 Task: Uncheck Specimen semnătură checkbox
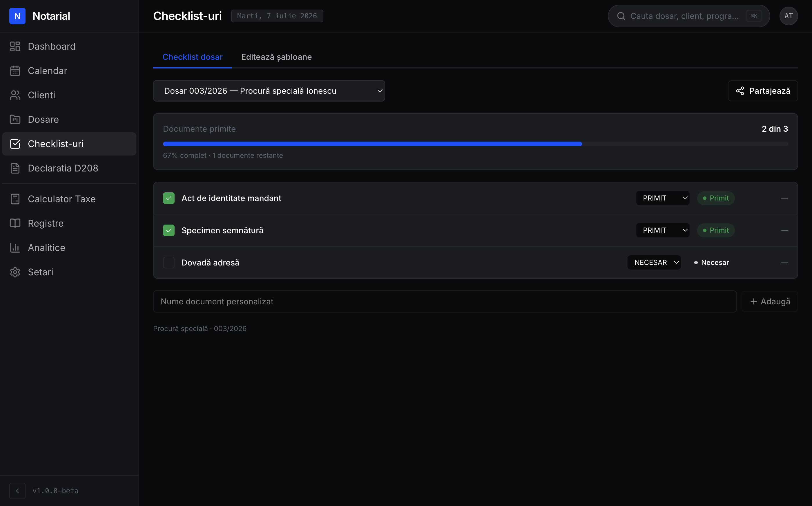[168, 230]
